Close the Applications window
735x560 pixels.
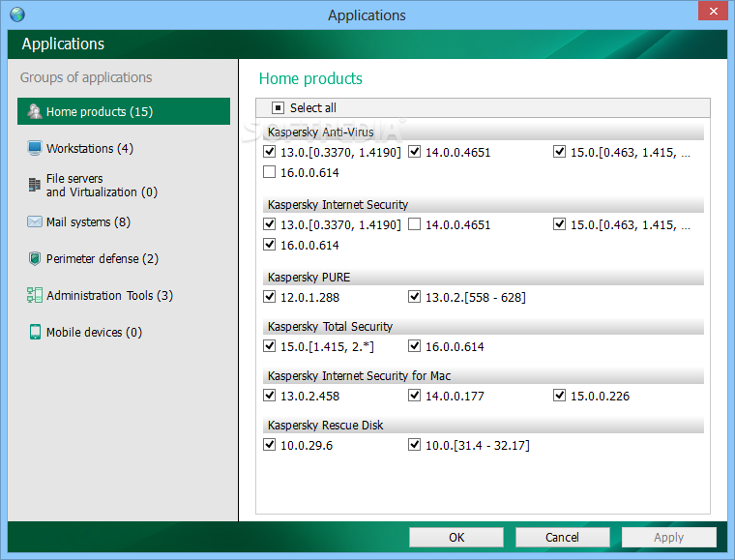[x=714, y=11]
